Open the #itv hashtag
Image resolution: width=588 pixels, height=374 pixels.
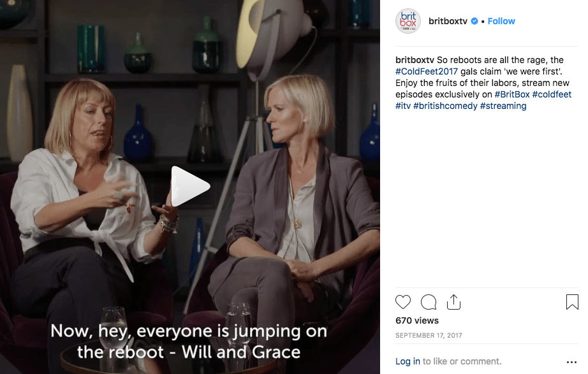coord(403,106)
